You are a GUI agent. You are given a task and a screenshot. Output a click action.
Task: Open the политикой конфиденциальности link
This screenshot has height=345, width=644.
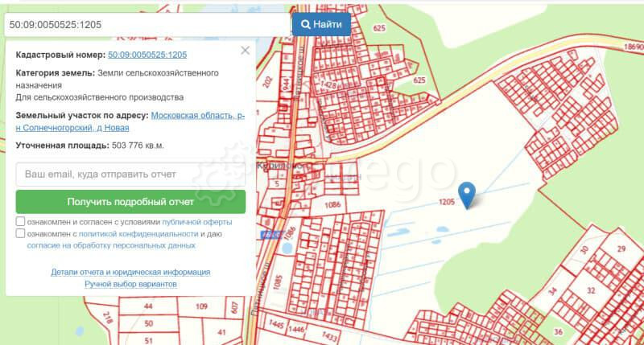tap(138, 234)
